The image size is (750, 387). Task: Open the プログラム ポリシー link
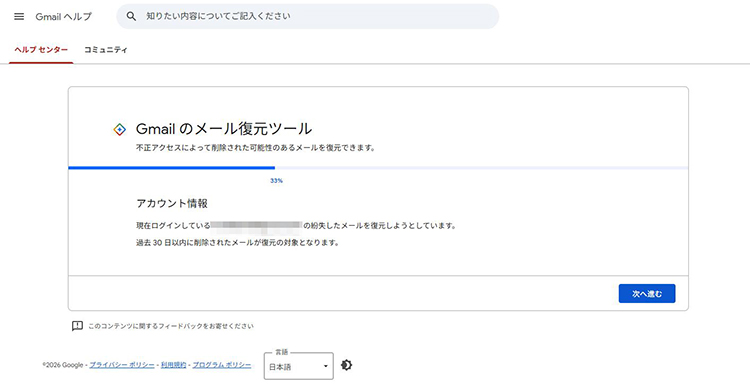[x=221, y=365]
